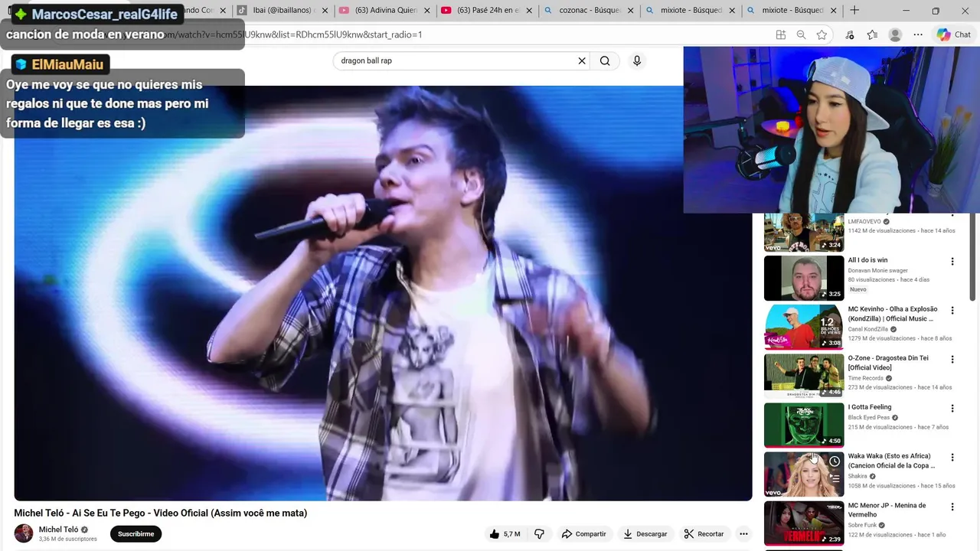980x551 pixels.
Task: Open a new browser tab
Action: [x=854, y=11]
